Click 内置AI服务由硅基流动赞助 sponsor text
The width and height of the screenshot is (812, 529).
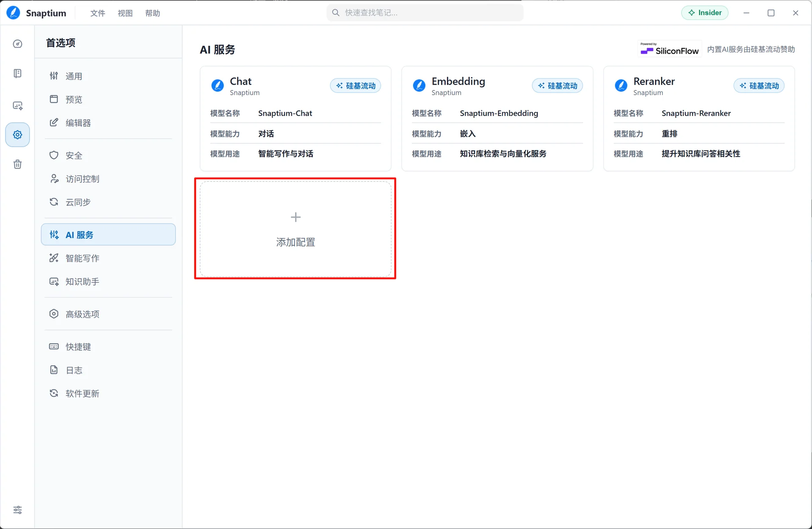click(x=751, y=49)
